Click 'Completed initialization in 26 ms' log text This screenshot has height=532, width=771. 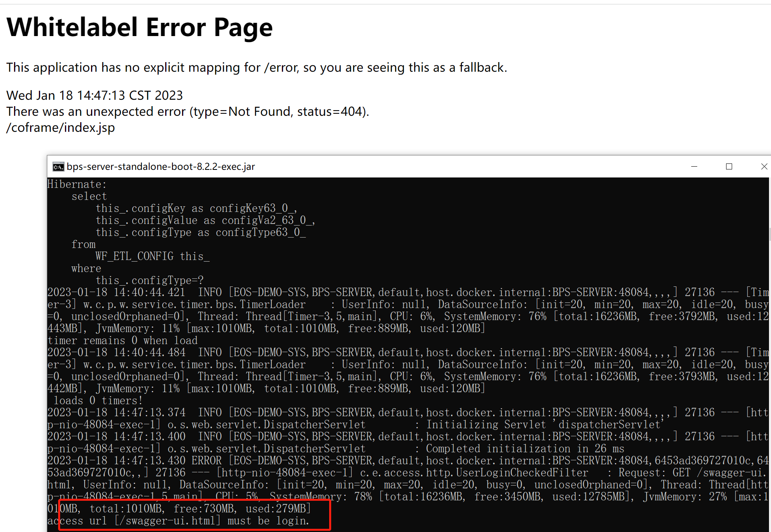click(524, 449)
